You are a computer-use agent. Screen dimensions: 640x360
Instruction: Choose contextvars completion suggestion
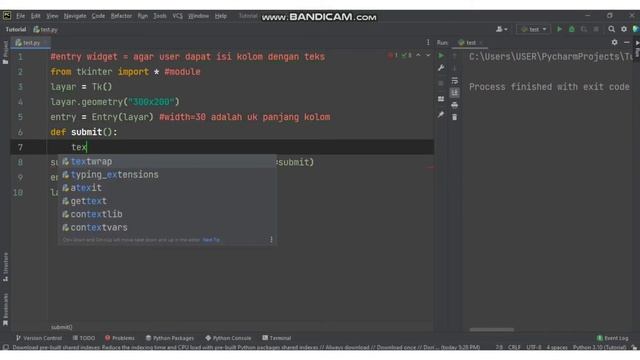(167, 227)
